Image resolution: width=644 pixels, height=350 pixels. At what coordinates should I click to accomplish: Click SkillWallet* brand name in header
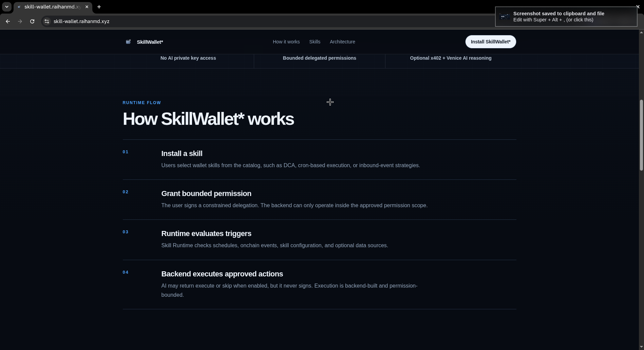[150, 42]
